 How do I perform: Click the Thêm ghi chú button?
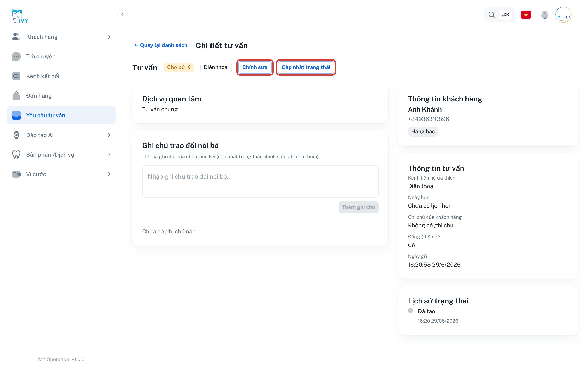(358, 207)
